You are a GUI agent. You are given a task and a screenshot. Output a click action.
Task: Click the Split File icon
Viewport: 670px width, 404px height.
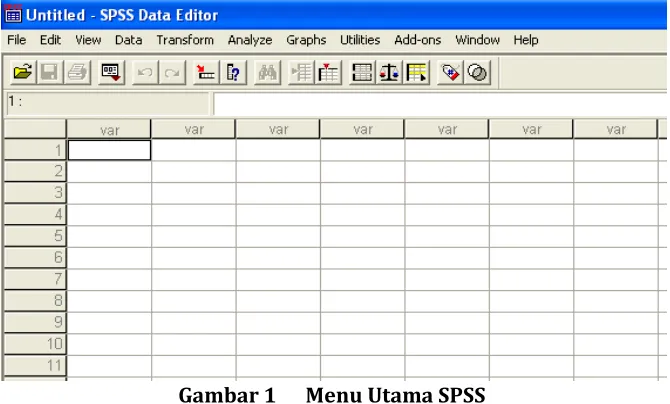click(x=362, y=72)
